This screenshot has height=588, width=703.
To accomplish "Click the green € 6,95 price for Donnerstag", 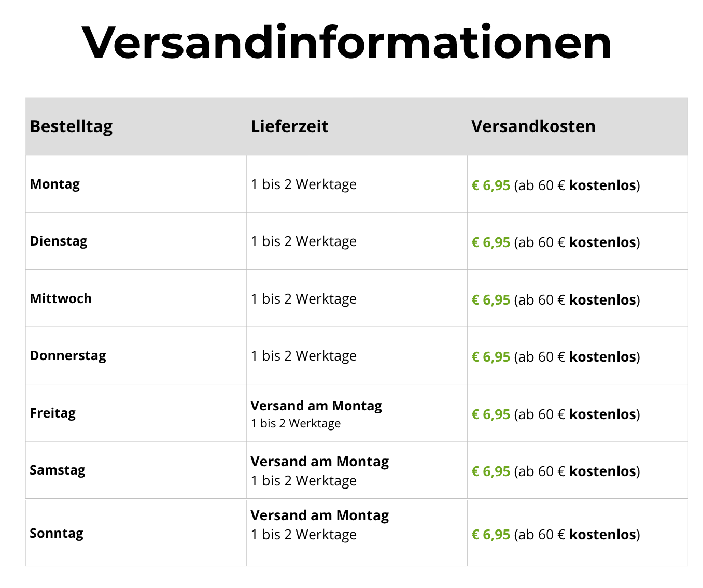I will pyautogui.click(x=490, y=357).
